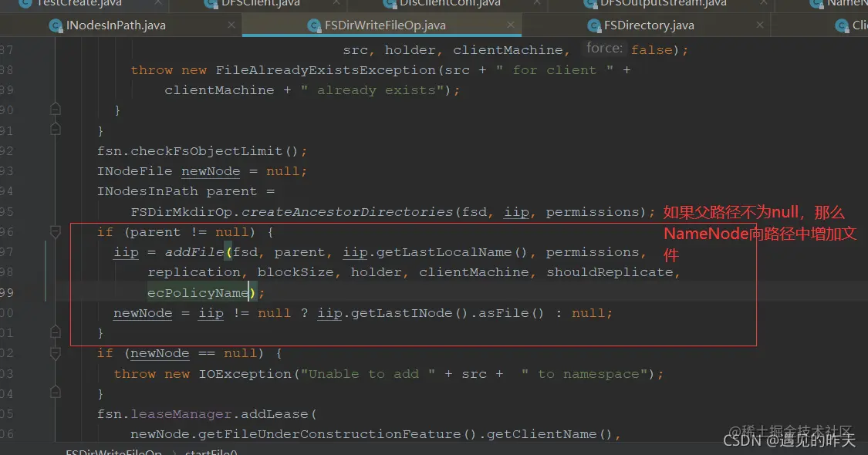Click 'clientMachine' on the already-exists line
This screenshot has width=868, height=455.
(x=219, y=89)
